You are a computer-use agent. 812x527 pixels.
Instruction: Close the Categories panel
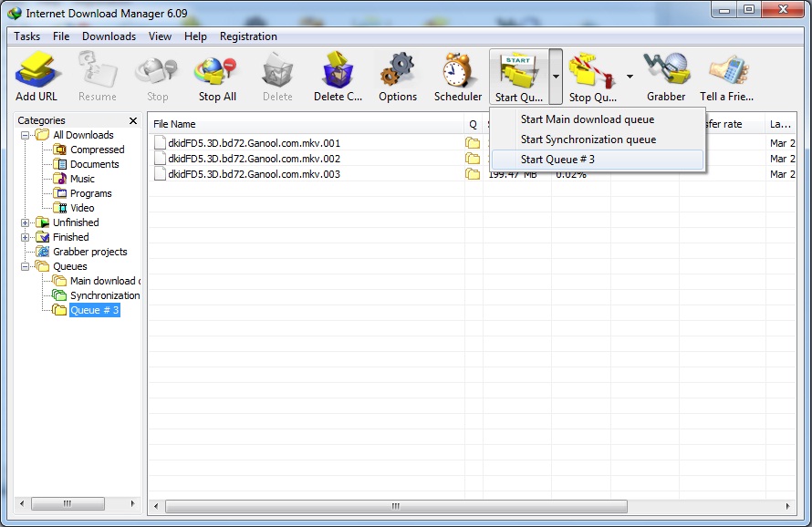point(133,120)
